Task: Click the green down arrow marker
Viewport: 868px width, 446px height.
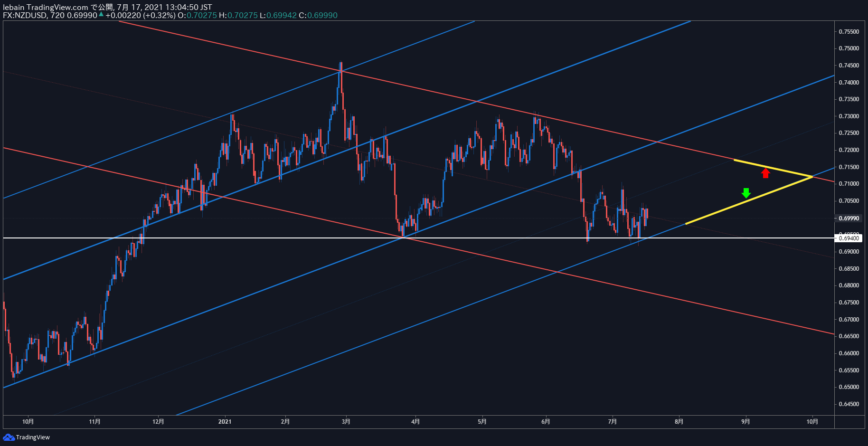Action: [x=746, y=193]
